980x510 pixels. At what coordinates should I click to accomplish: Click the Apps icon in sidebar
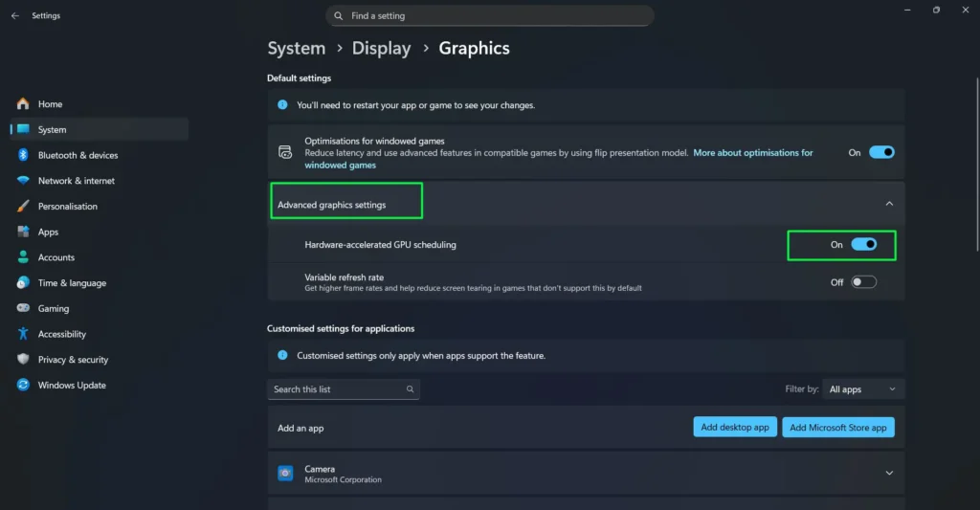pos(23,232)
